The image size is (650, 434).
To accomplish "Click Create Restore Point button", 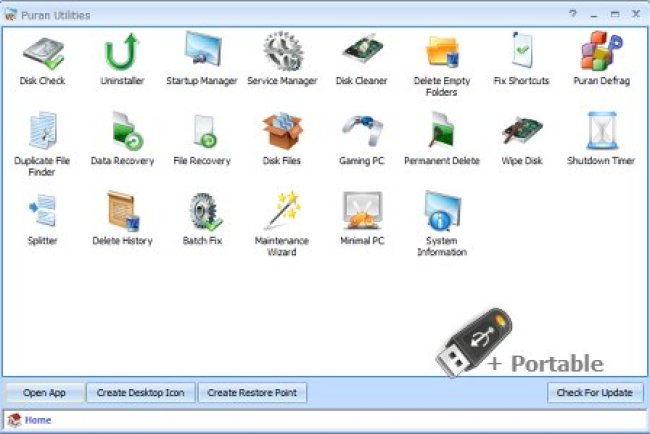I will pos(252,393).
